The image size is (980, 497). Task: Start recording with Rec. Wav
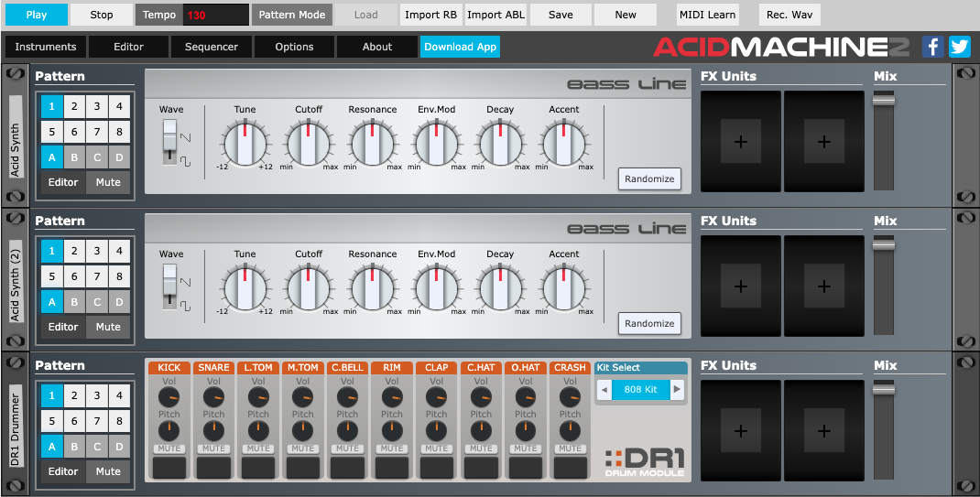[x=789, y=15]
